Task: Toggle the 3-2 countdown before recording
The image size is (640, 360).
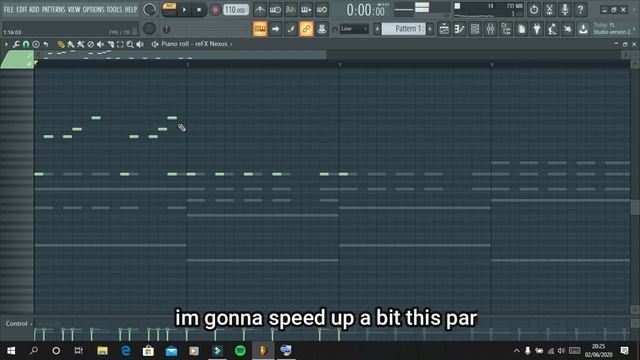Action: 291,10
